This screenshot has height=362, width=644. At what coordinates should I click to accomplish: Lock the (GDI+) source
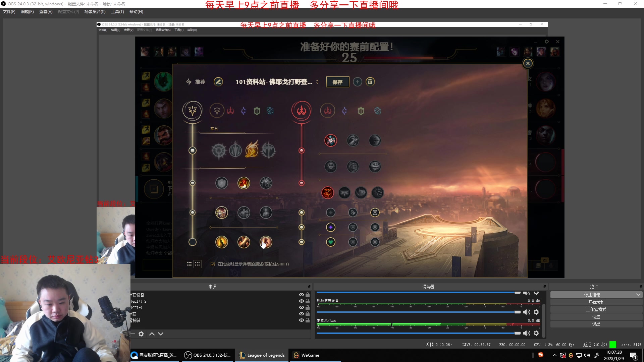[308, 307]
